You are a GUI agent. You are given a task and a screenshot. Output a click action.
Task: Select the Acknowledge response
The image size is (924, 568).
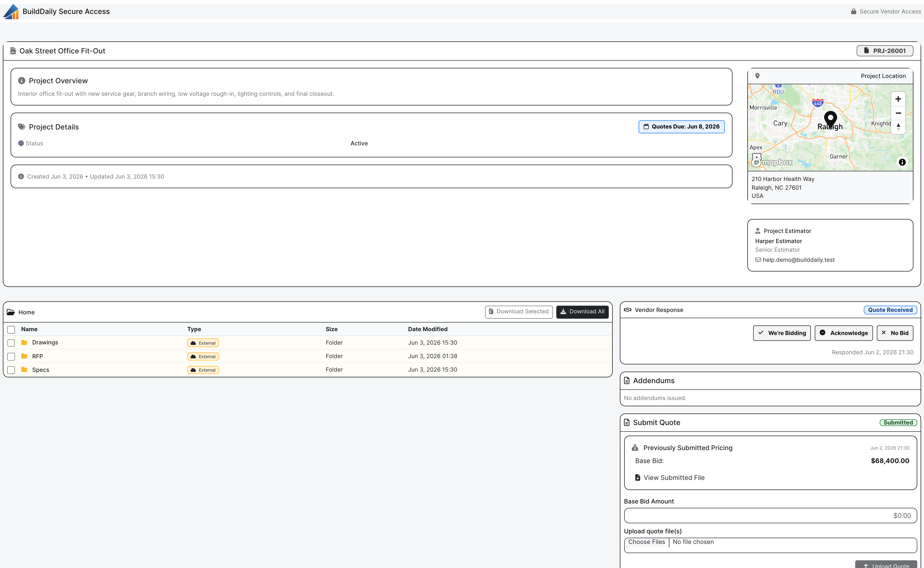(844, 333)
